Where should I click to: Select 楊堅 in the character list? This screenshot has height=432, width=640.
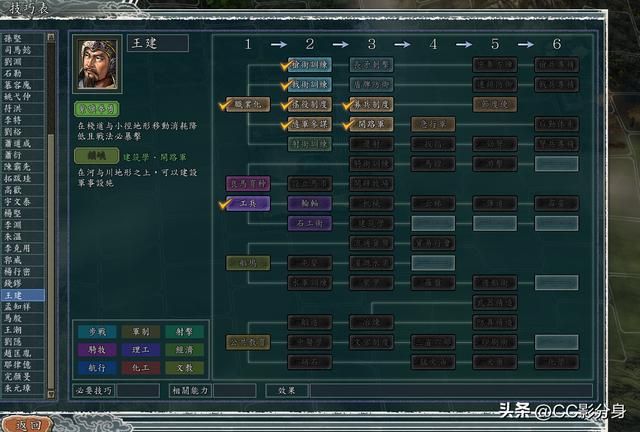click(x=22, y=213)
